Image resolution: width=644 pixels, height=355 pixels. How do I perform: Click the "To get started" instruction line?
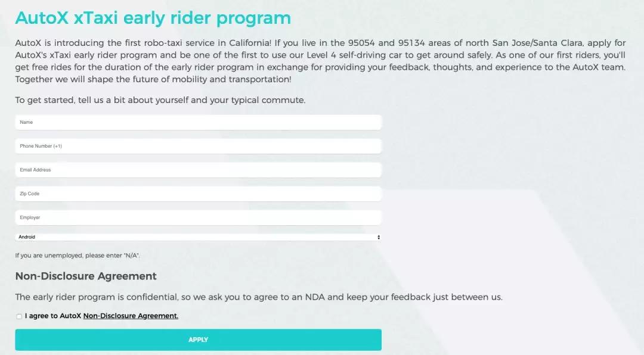(x=160, y=100)
